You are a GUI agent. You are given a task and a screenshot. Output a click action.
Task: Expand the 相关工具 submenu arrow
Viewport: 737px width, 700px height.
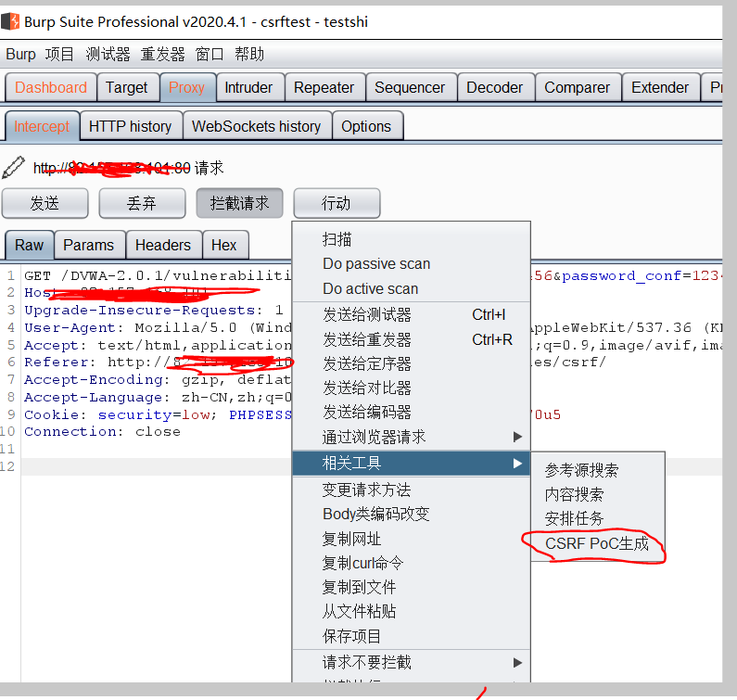point(517,463)
